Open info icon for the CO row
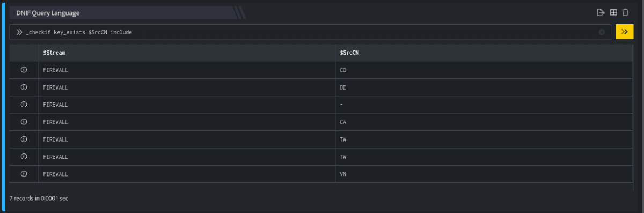This screenshot has height=213, width=644. click(24, 70)
